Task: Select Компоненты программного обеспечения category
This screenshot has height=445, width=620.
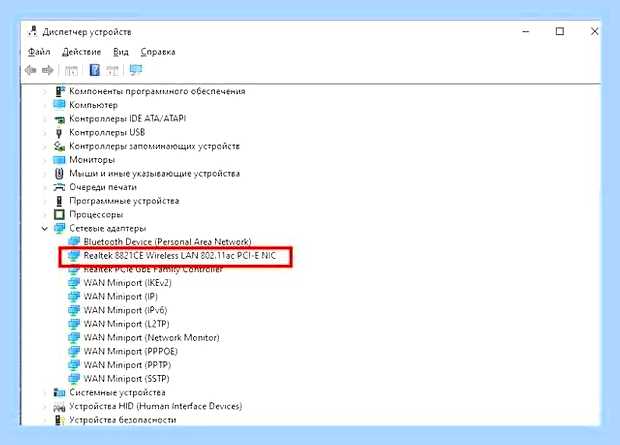Action: click(157, 91)
